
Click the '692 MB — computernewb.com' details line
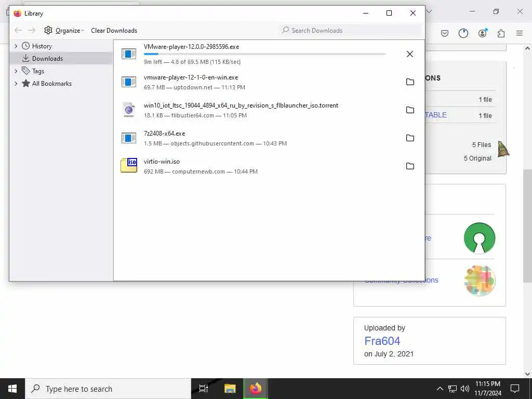pos(201,171)
